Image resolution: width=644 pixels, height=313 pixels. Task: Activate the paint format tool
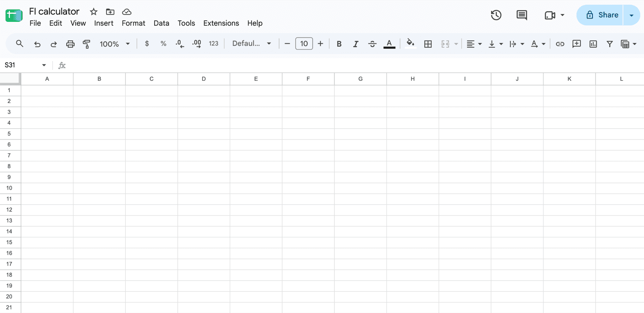(87, 44)
